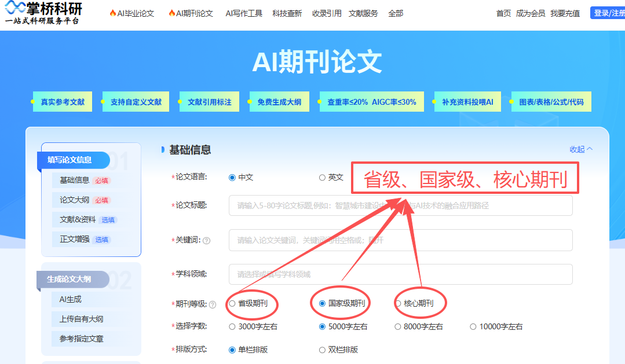This screenshot has height=364, width=625.
Task: Open the 全部 navigation item
Action: click(396, 13)
